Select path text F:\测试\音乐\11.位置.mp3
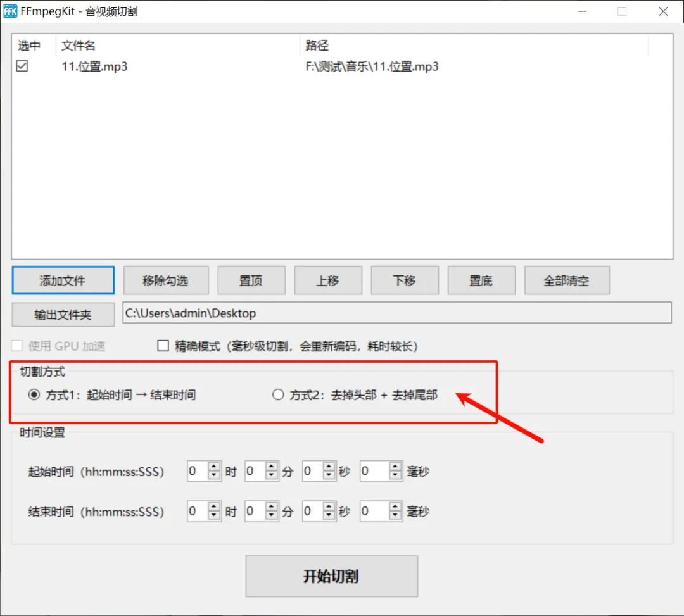This screenshot has width=684, height=616. (372, 66)
